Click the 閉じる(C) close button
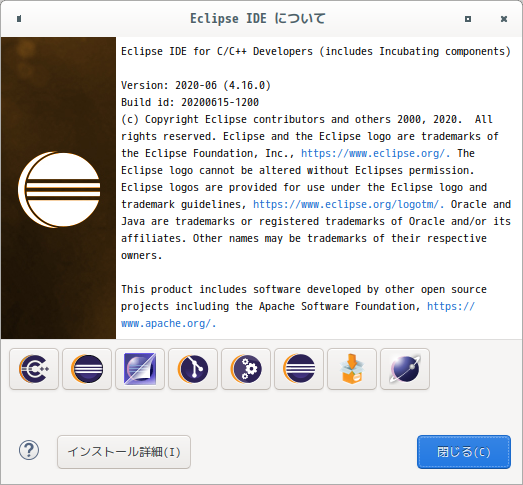The image size is (523, 485). (464, 452)
